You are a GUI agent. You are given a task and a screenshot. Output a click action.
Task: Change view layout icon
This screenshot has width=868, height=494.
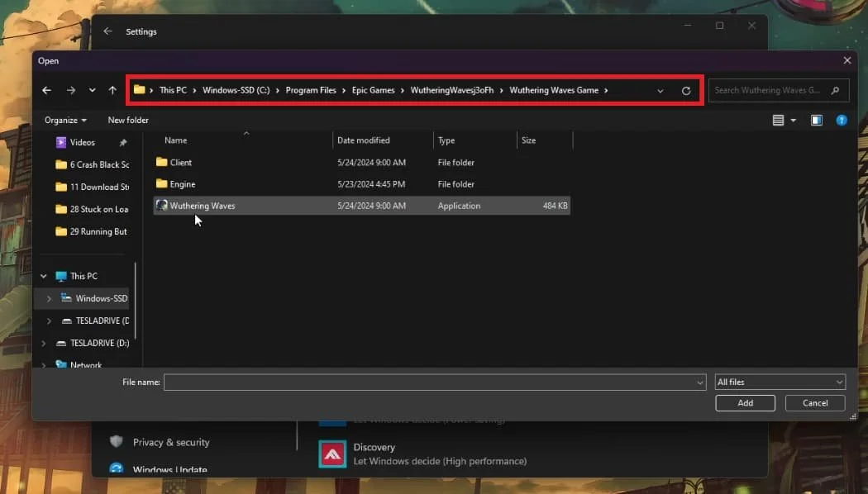778,120
